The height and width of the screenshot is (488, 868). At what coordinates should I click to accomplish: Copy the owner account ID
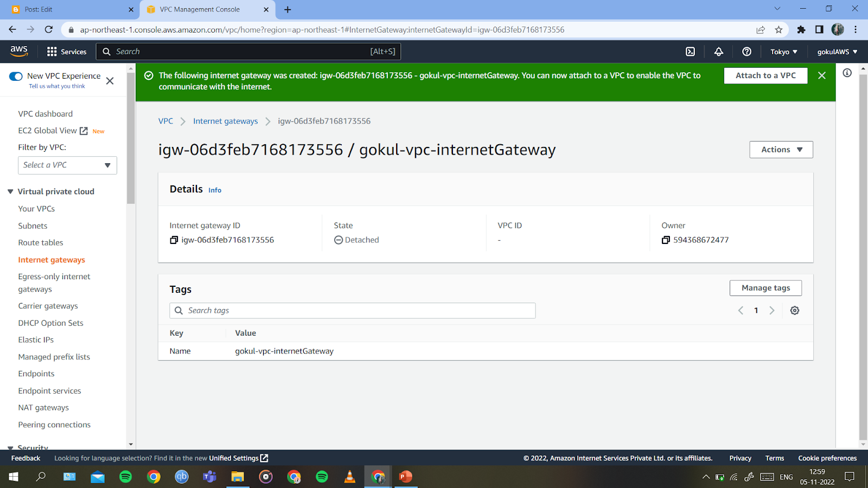click(666, 240)
